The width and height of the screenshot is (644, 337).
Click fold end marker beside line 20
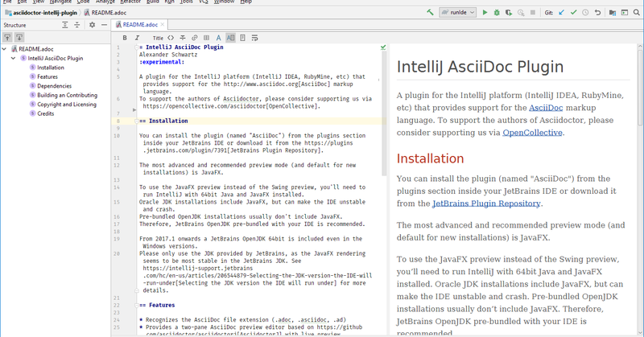(136, 290)
